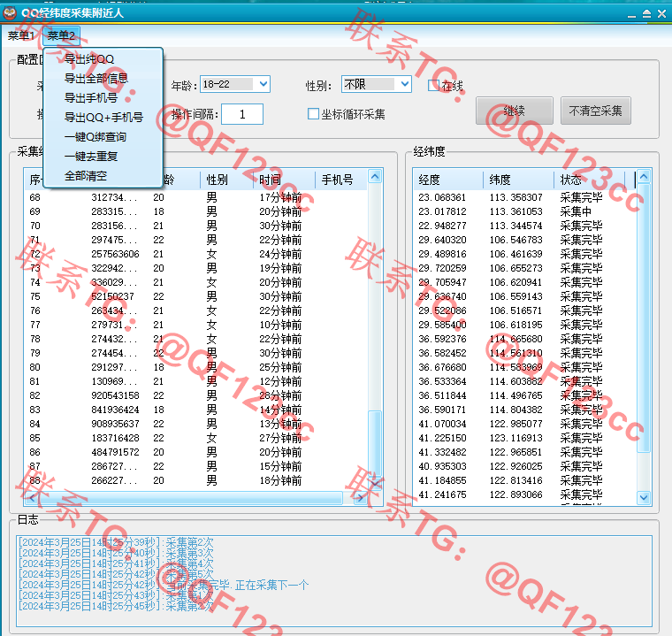Viewport: 672px width, 636px height.
Task: Select row with QQ 908935637
Action: tap(196, 424)
